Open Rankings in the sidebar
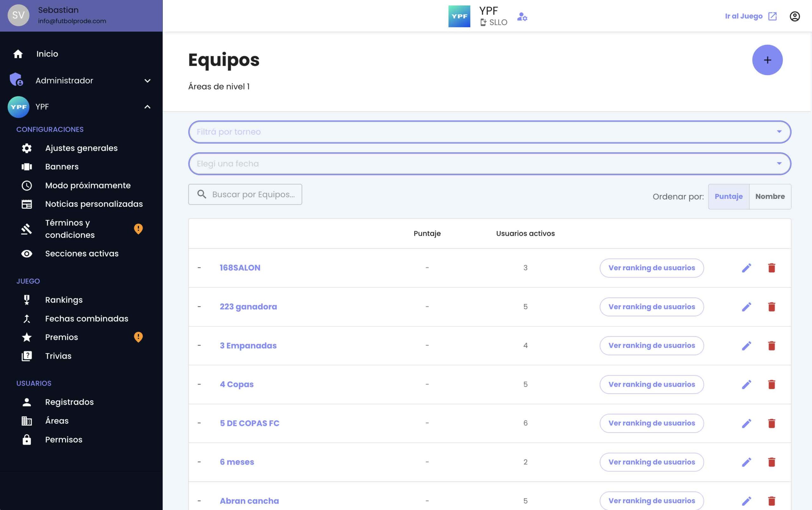812x510 pixels. click(x=64, y=300)
